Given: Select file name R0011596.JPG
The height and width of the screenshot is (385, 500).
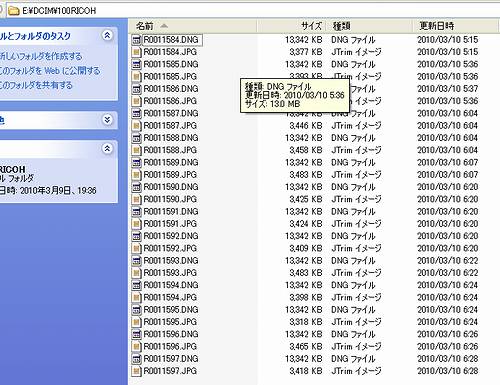Looking at the screenshot, I should (170, 347).
